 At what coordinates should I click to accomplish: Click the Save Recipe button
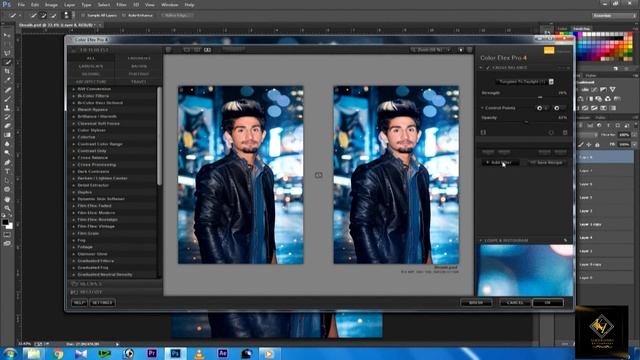point(546,162)
